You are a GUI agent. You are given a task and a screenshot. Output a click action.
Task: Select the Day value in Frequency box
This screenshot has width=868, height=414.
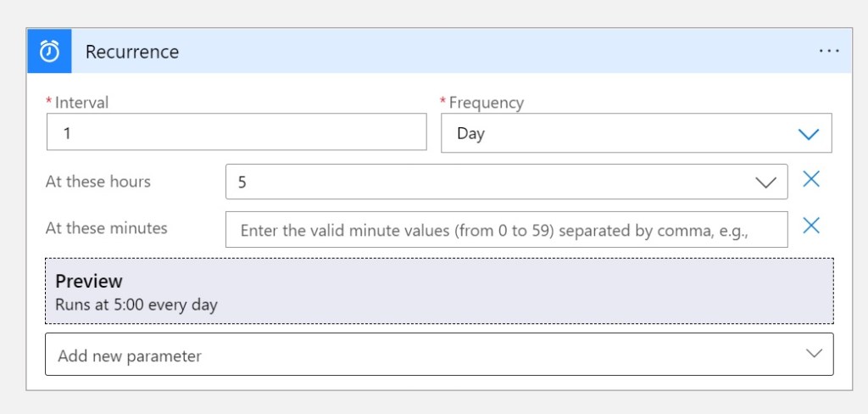[471, 134]
